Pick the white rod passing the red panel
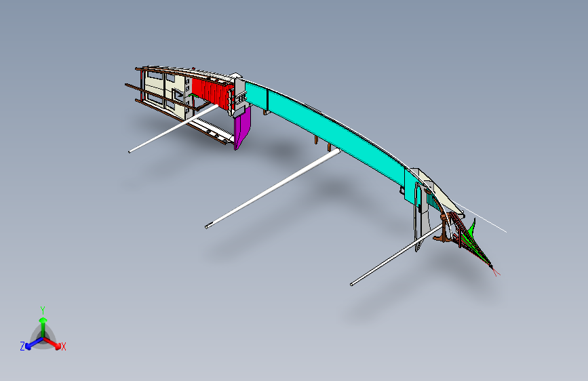Viewport: 588px width, 381px height. (173, 129)
